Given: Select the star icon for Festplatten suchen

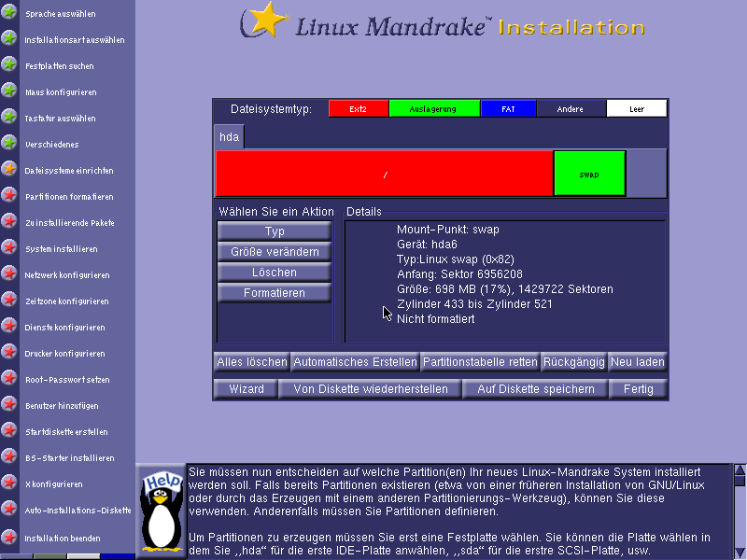Looking at the screenshot, I should [x=9, y=63].
